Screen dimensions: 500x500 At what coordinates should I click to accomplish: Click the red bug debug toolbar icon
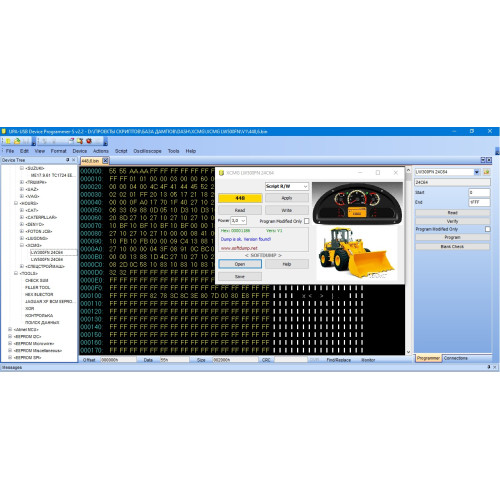(x=89, y=141)
